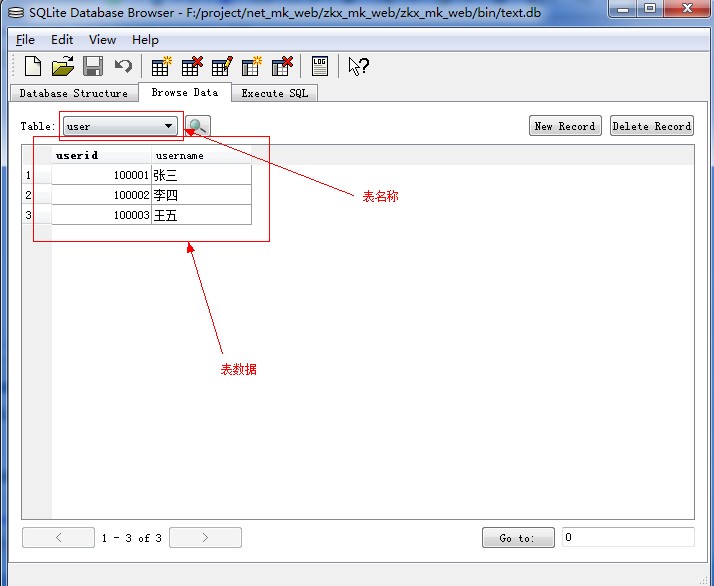Revert changes with the undo arrow icon
Viewport: 714px width, 586px height.
click(x=123, y=66)
